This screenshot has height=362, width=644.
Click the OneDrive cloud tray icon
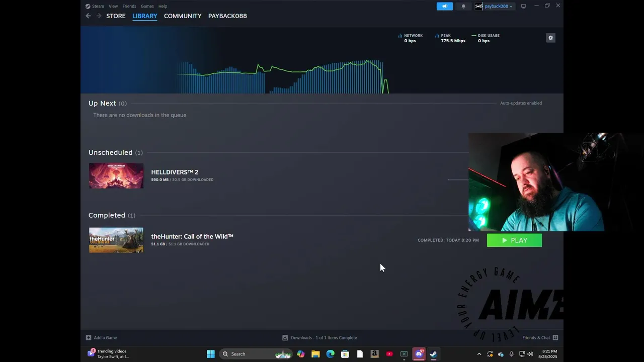click(x=501, y=354)
